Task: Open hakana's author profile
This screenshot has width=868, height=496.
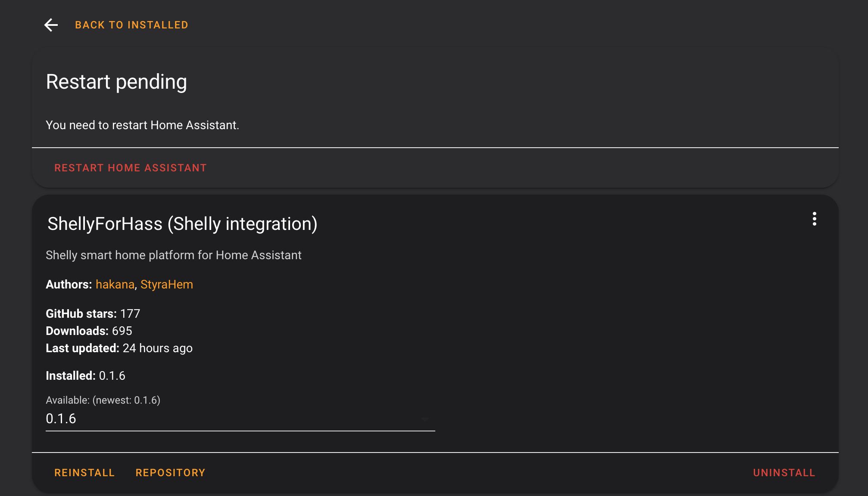Action: pyautogui.click(x=115, y=284)
